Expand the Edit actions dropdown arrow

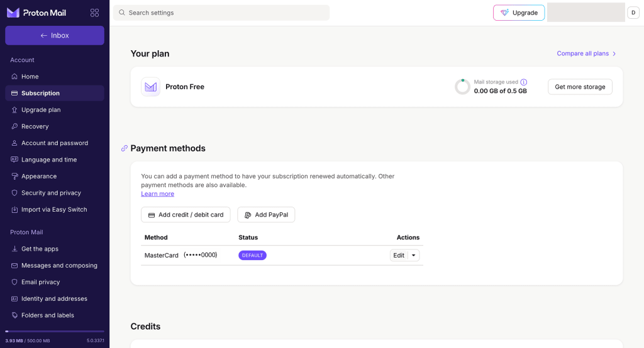(x=413, y=255)
